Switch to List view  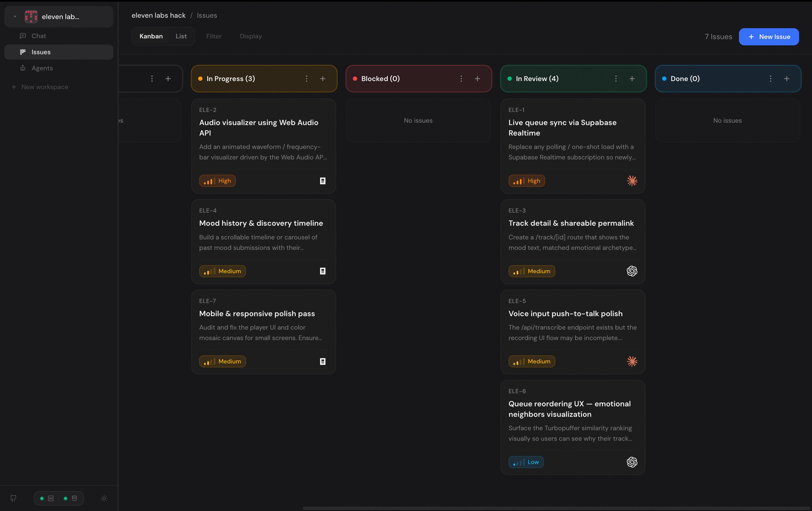tap(181, 36)
